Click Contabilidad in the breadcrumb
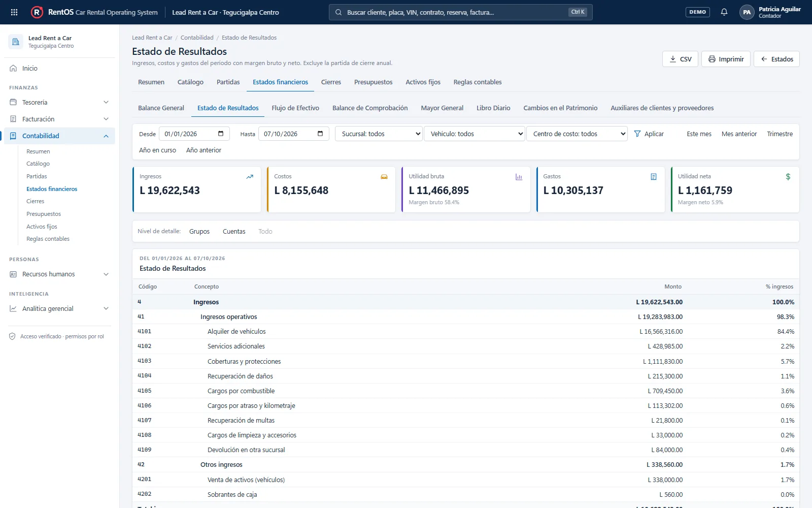The image size is (812, 508). 197,38
